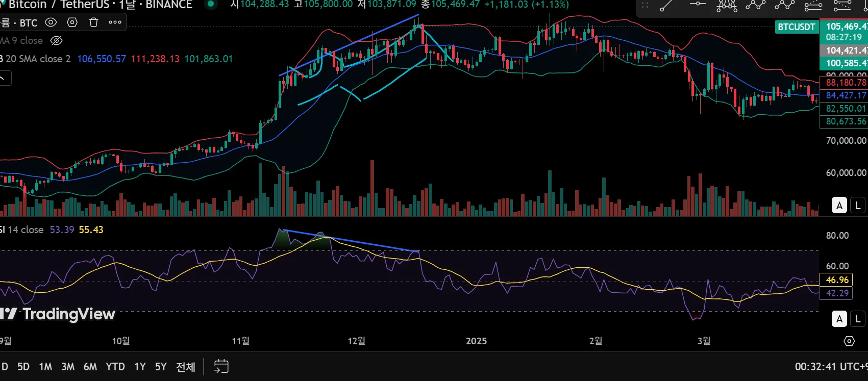
Task: Click the 82,550.01 price scale label
Action: tap(845, 109)
